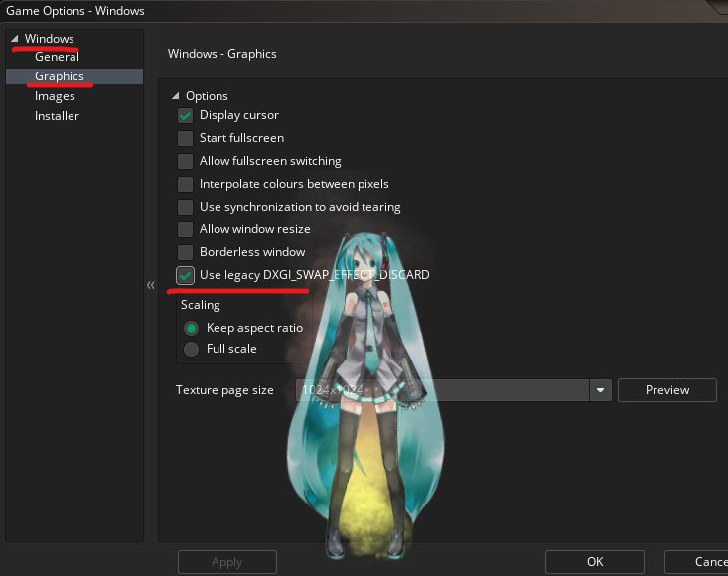Select Full scale scaling option

(191, 349)
